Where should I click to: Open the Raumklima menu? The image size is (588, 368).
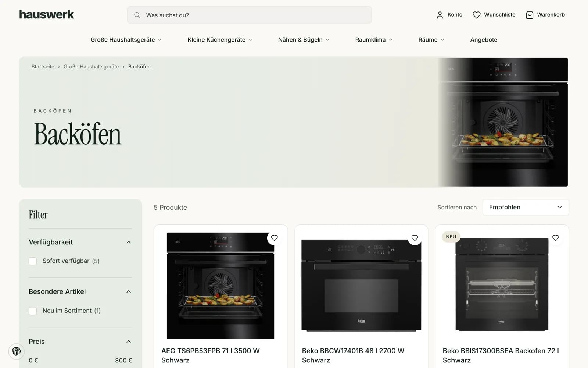coord(374,40)
